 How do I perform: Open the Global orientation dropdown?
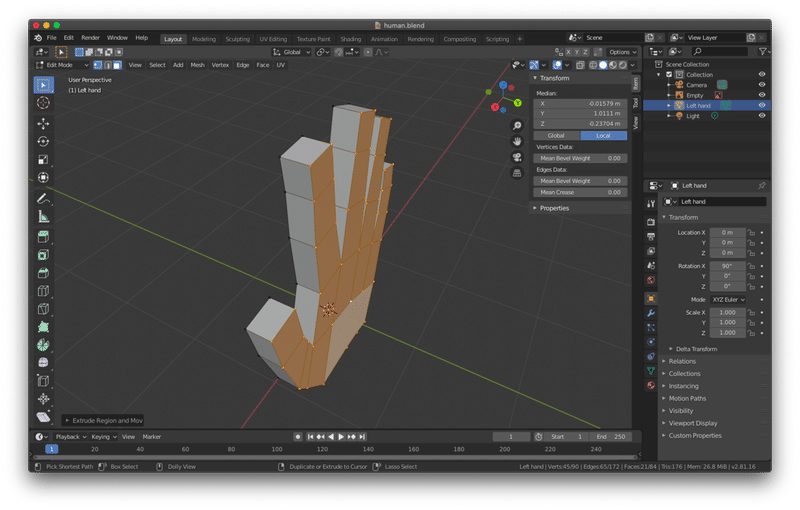[x=291, y=52]
